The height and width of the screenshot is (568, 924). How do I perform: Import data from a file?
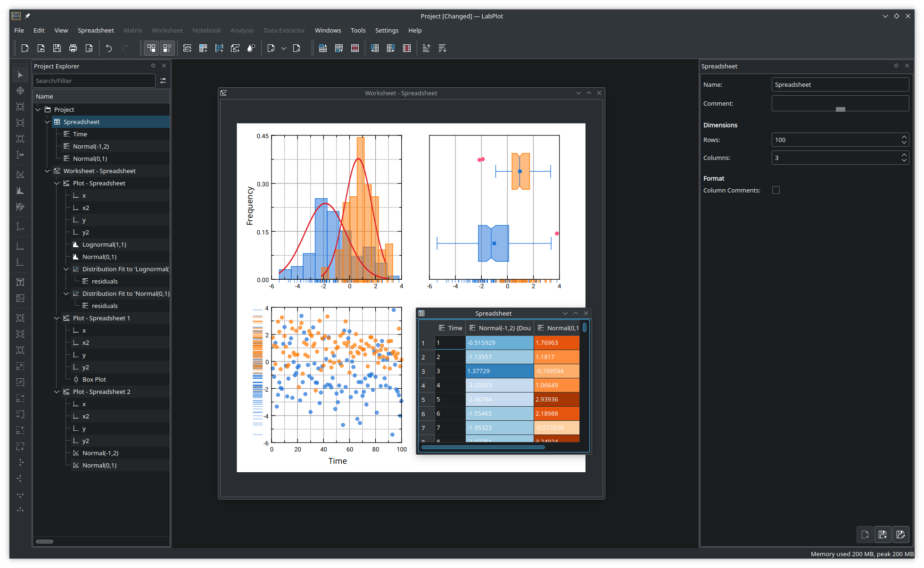(x=271, y=48)
